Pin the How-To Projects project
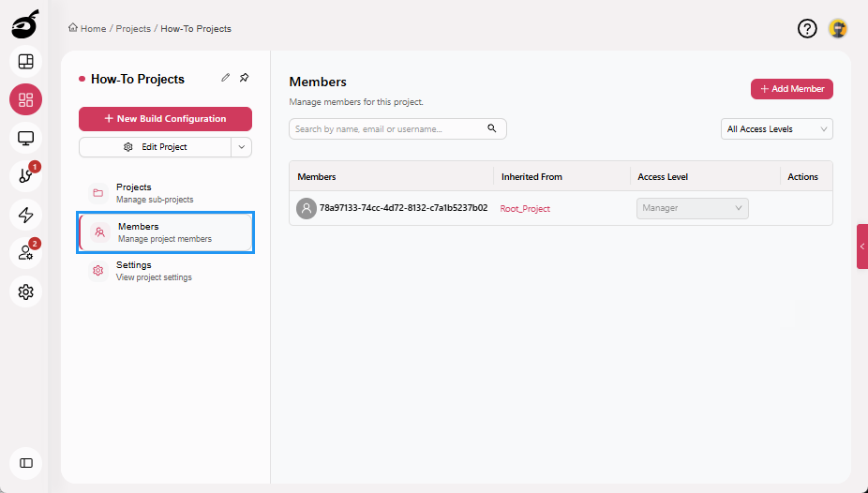 [244, 78]
